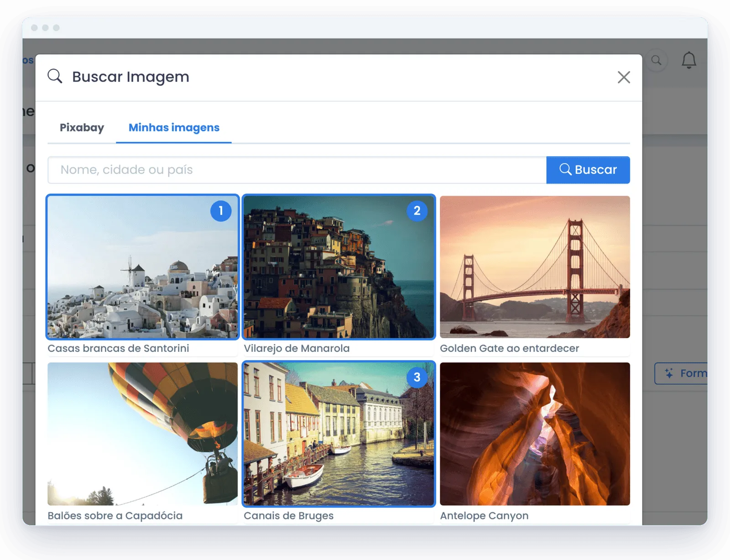
Task: Switch to the Pixabay tab
Action: pos(82,127)
